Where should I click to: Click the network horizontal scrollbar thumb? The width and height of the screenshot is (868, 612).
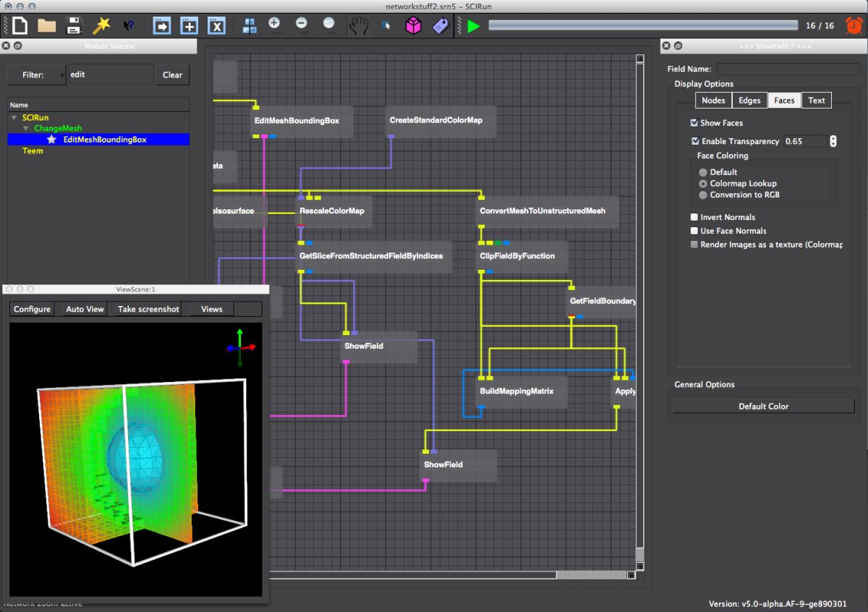point(591,575)
